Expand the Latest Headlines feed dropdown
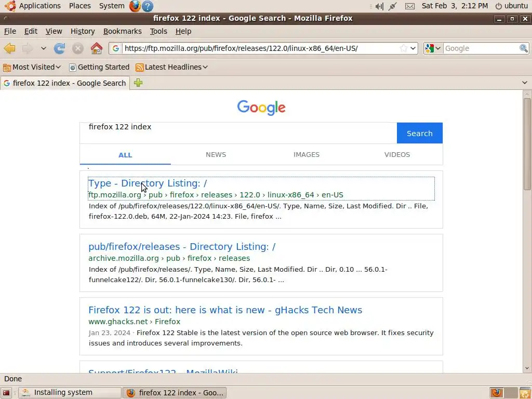532x399 pixels. tap(171, 67)
